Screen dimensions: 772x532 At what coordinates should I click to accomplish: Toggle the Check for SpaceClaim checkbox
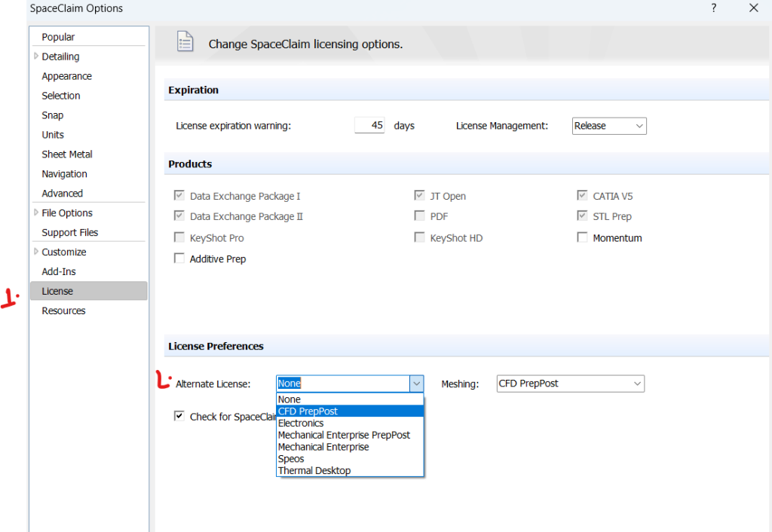pyautogui.click(x=179, y=416)
